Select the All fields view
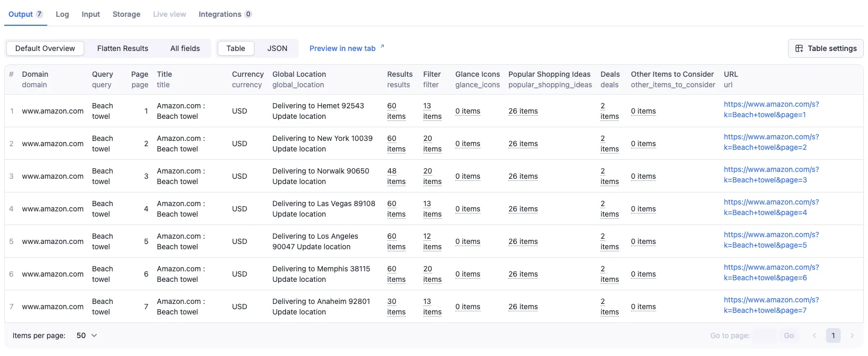The height and width of the screenshot is (356, 868). 185,48
